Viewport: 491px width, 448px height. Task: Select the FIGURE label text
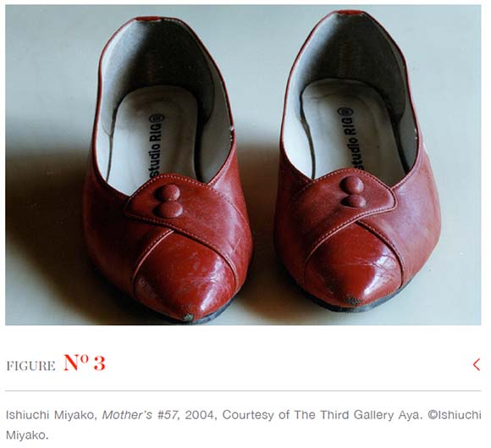point(30,366)
